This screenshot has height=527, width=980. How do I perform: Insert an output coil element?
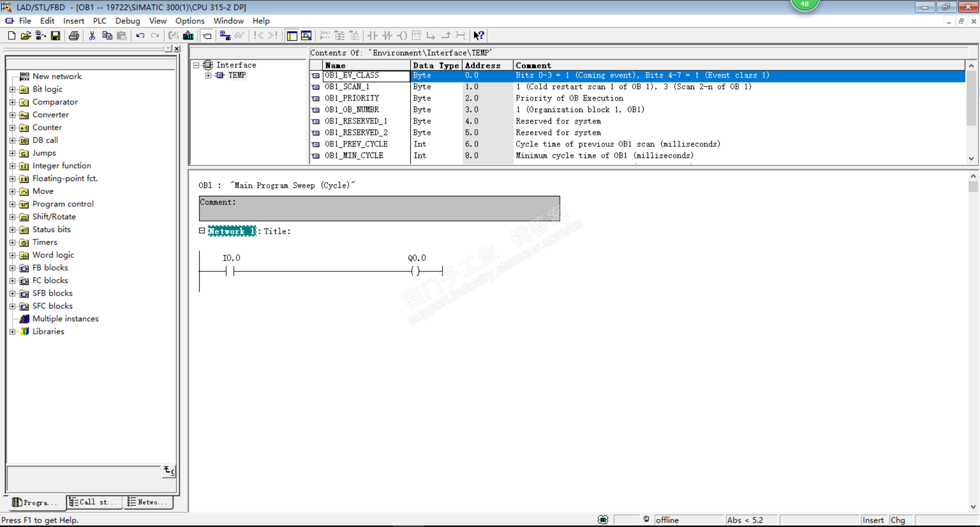click(402, 36)
